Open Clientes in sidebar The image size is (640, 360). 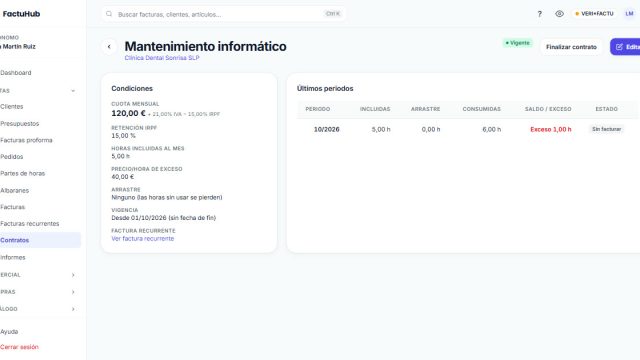pos(11,107)
